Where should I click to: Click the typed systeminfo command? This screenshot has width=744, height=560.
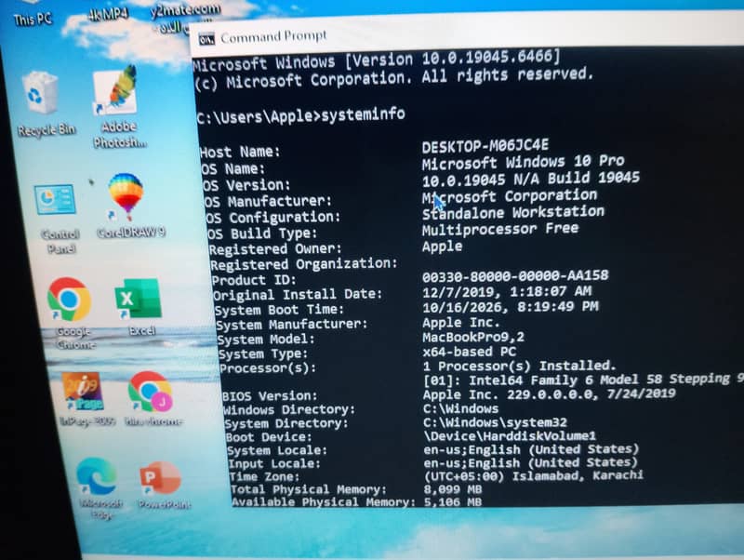(363, 114)
